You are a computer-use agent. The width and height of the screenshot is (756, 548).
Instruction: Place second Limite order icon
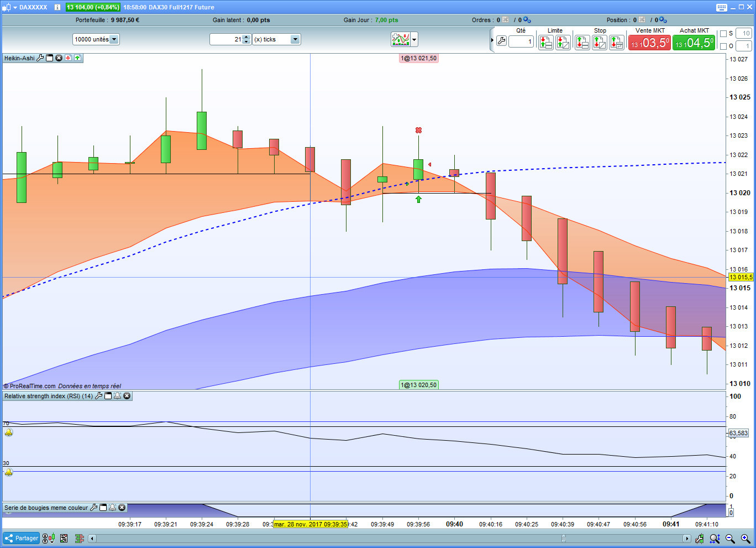click(x=563, y=42)
